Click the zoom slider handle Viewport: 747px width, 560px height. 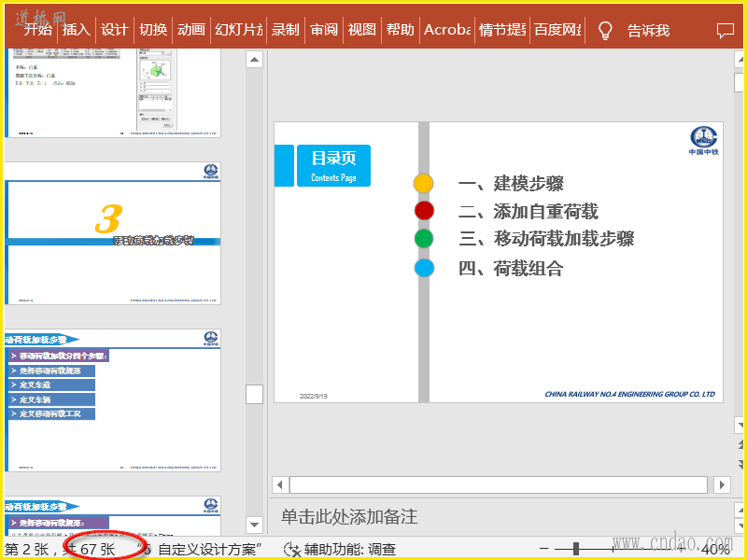tap(576, 549)
